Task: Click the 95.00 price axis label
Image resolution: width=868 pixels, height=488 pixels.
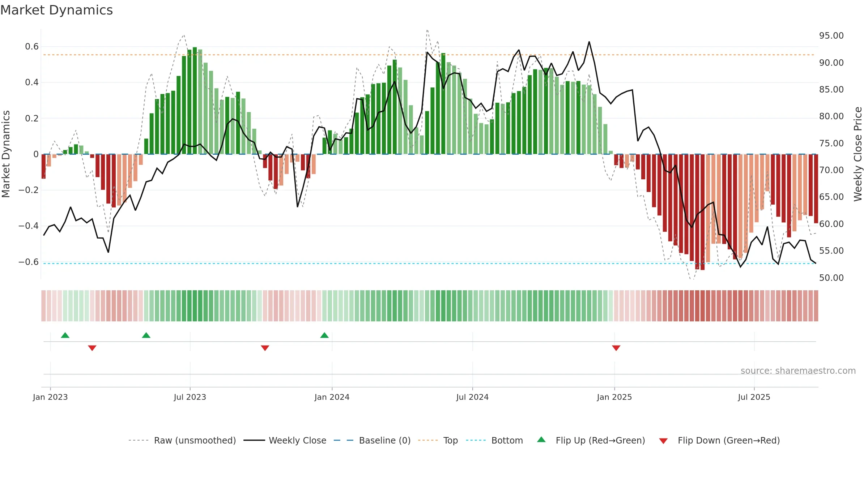Action: pyautogui.click(x=831, y=36)
